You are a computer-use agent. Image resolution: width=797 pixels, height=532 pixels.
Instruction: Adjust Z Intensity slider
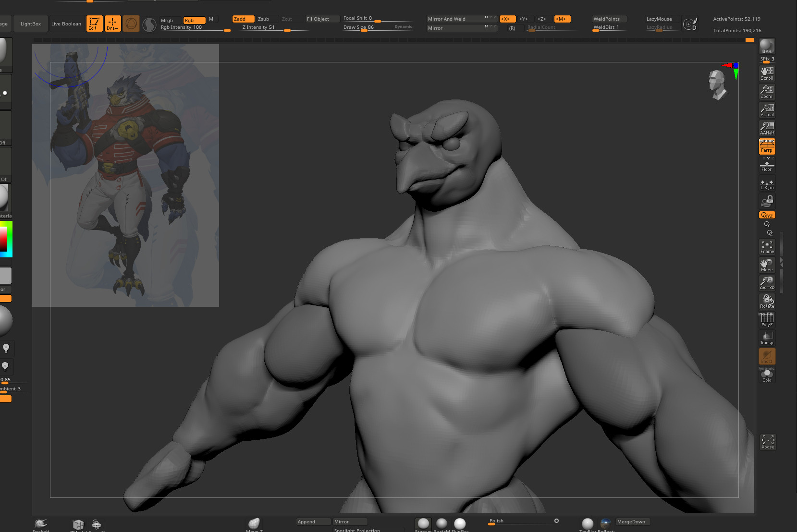(x=275, y=28)
